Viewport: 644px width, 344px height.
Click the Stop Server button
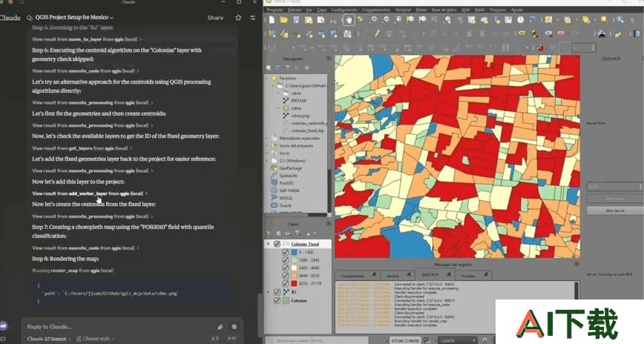tap(615, 211)
